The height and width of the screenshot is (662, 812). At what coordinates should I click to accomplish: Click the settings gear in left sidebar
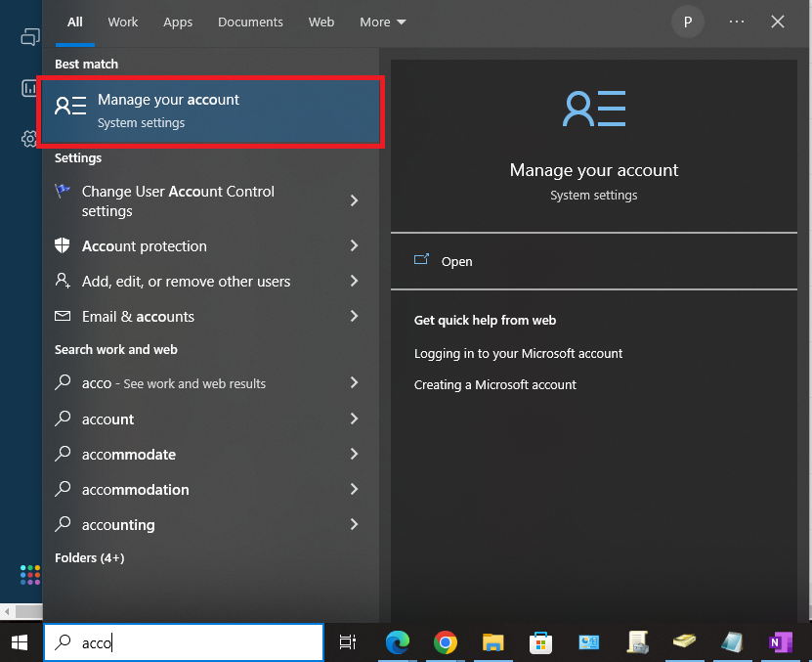click(30, 139)
